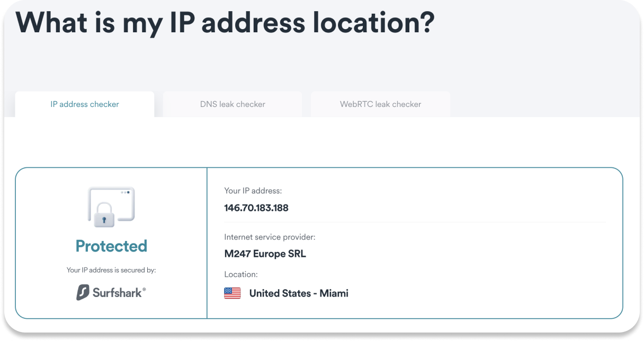Click the United States - Miami location text
The height and width of the screenshot is (341, 644).
coord(299,293)
